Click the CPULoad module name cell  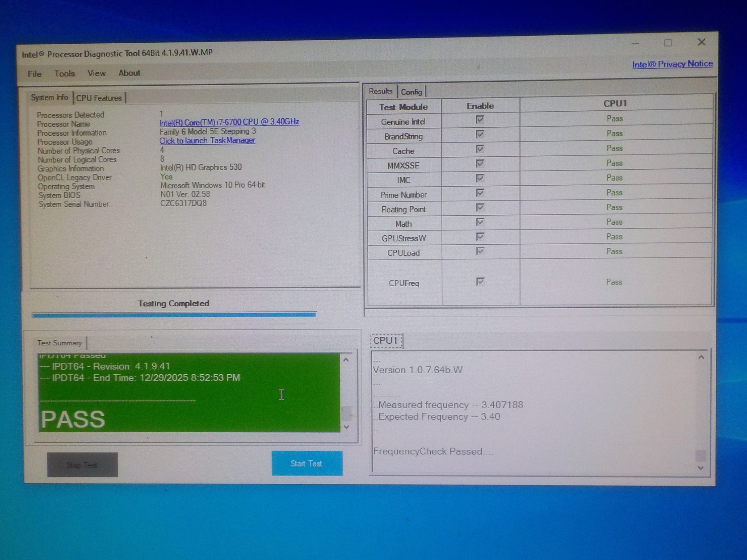coord(404,253)
